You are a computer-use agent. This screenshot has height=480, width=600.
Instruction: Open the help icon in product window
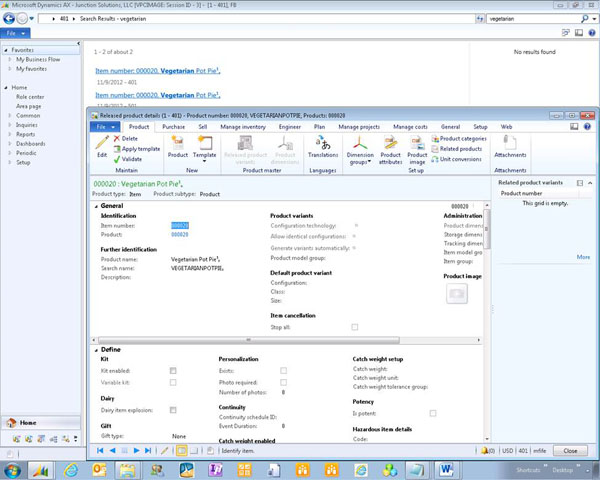(x=587, y=127)
